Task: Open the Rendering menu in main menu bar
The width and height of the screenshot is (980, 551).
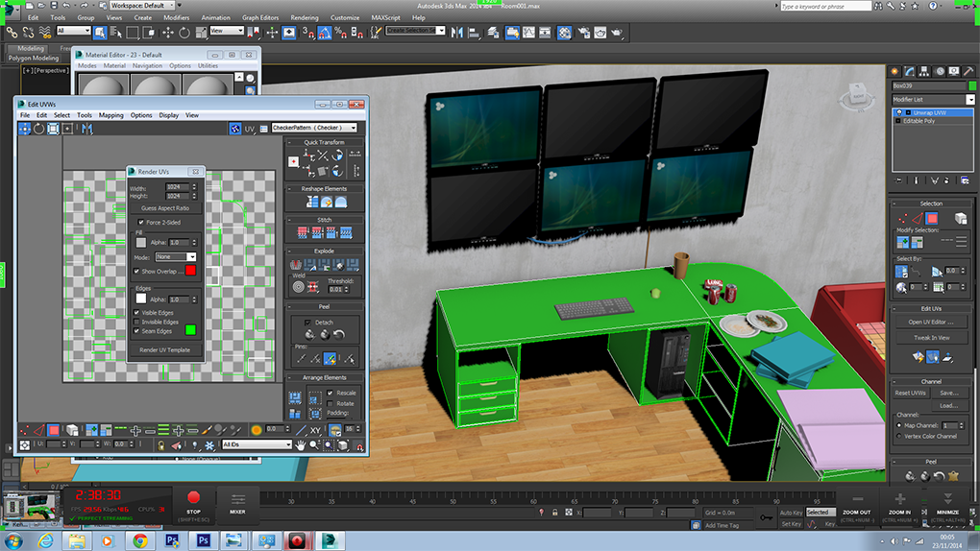Action: click(305, 17)
